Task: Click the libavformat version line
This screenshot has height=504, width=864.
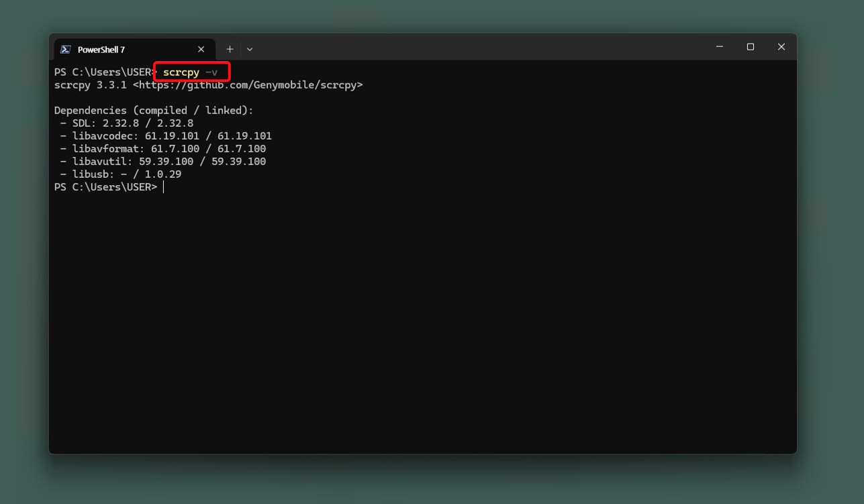Action: (x=163, y=149)
